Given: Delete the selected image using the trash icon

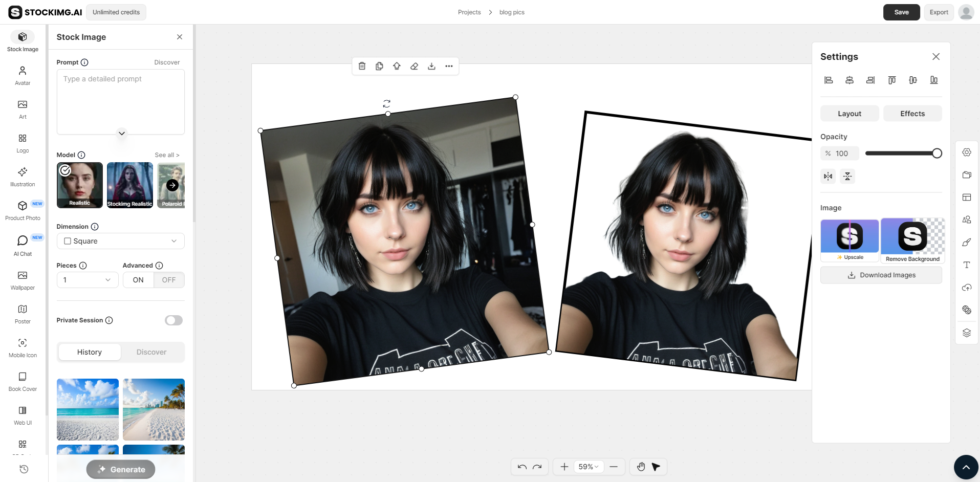Looking at the screenshot, I should (x=362, y=66).
